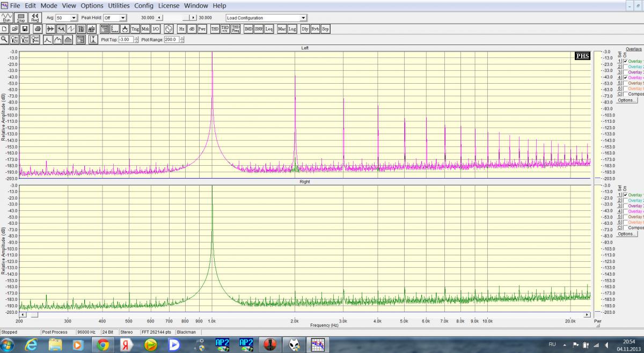644x353 pixels.
Task: Click the Trig trigger settings icon
Action: [135, 29]
